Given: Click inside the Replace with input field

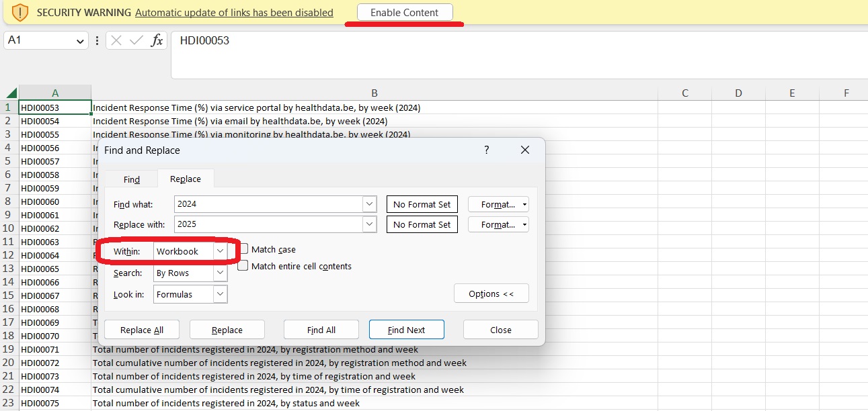Looking at the screenshot, I should (x=268, y=224).
